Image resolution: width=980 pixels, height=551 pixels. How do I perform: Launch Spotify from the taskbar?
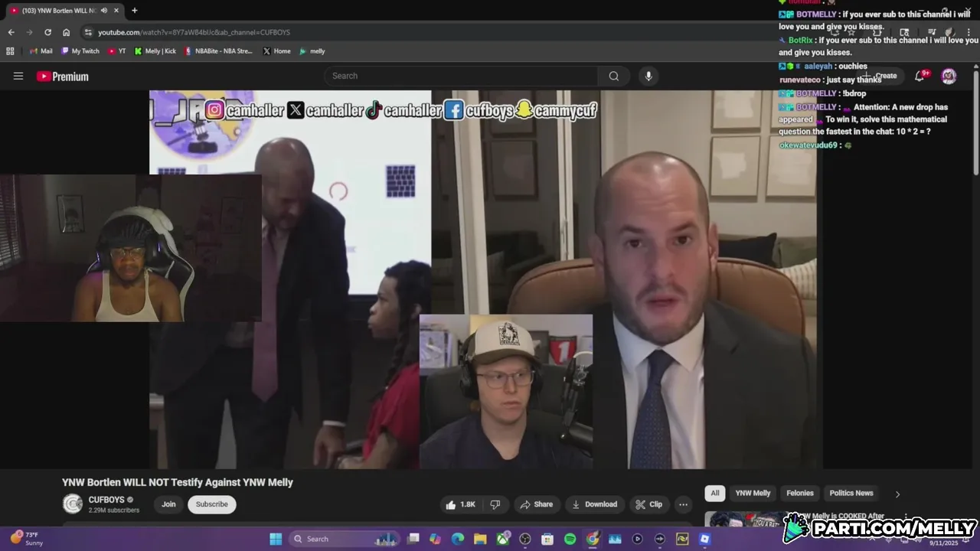(x=570, y=539)
